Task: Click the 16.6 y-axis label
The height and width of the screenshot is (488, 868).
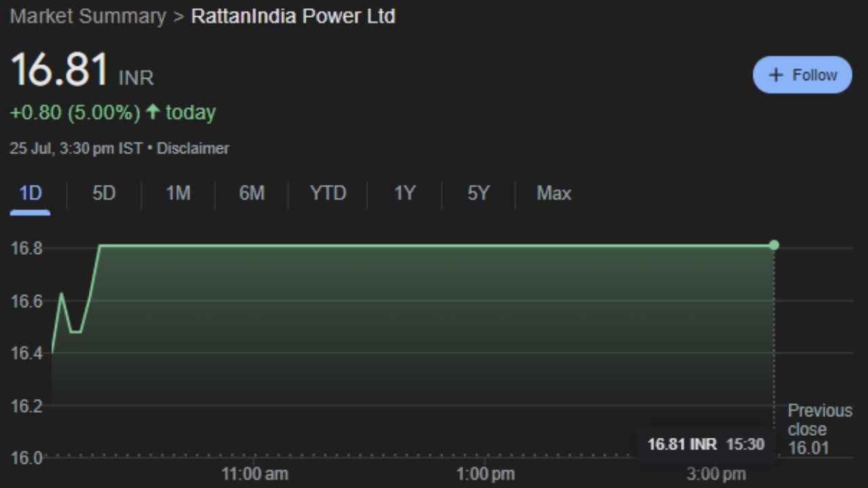Action: (26, 301)
